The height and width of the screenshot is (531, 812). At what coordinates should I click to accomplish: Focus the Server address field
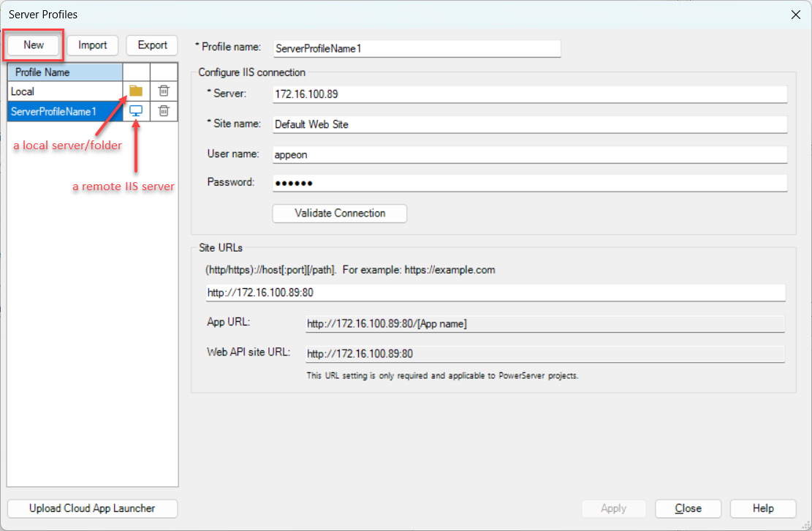coord(529,94)
